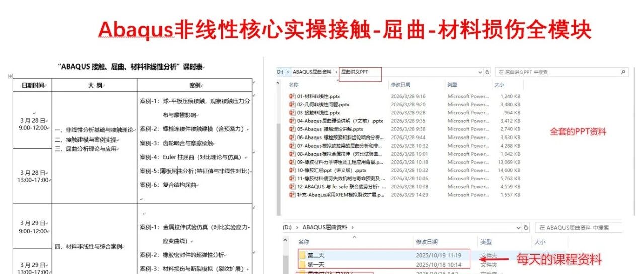Refresh the 屈曲讲义PPT folder view
644x274 pixels.
(x=487, y=72)
